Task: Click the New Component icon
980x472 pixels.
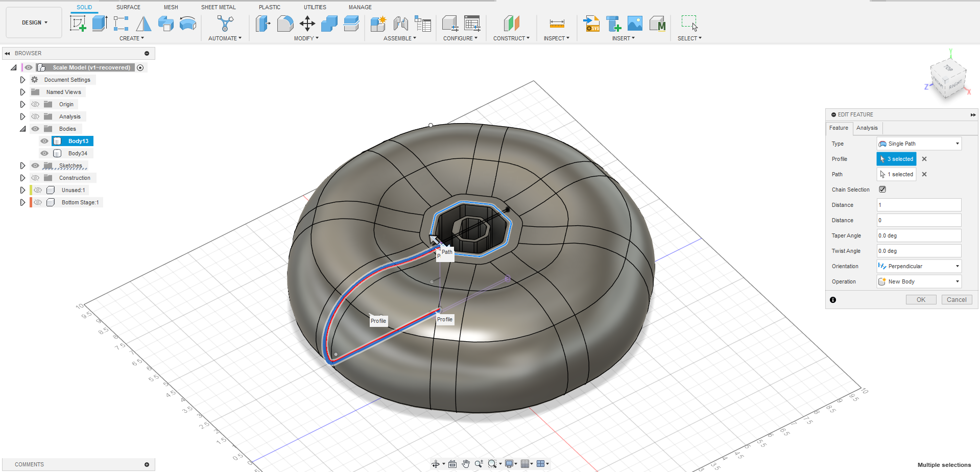Action: (378, 23)
